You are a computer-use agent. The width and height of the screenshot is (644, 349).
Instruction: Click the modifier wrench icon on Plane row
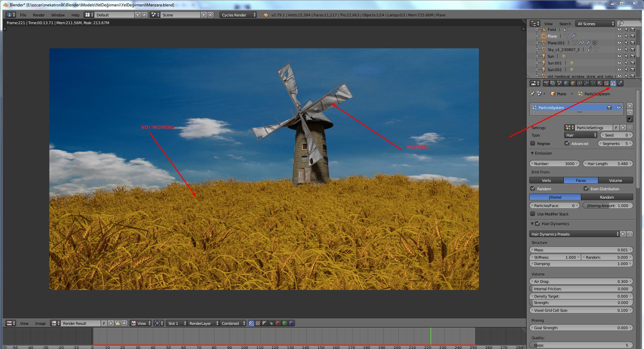(574, 36)
